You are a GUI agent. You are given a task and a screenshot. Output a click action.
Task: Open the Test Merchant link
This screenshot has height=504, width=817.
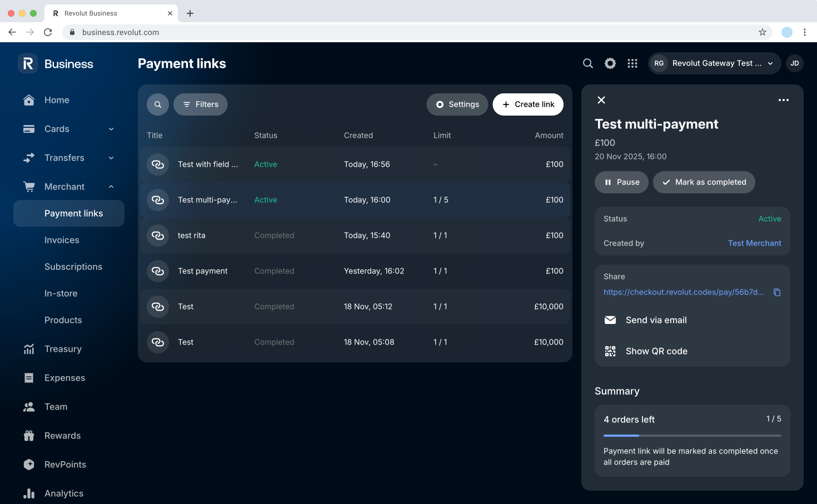pos(754,243)
